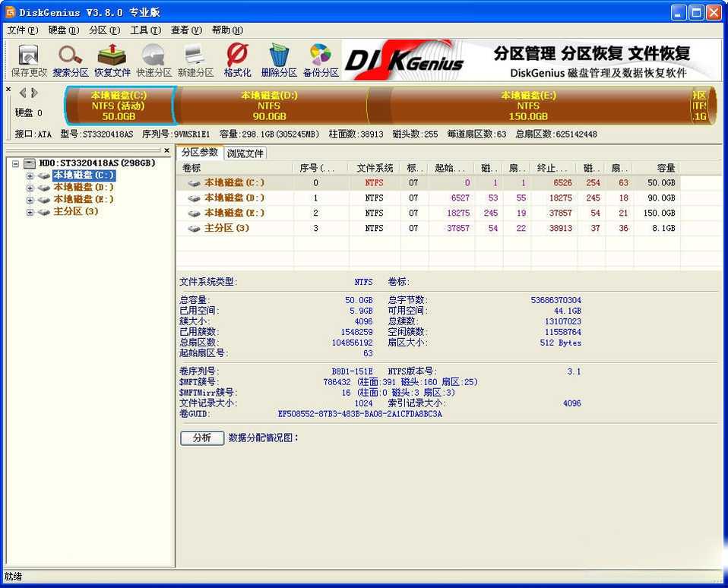Click the 新建分区 new partition icon
Screen dimensions: 728x588
195,60
